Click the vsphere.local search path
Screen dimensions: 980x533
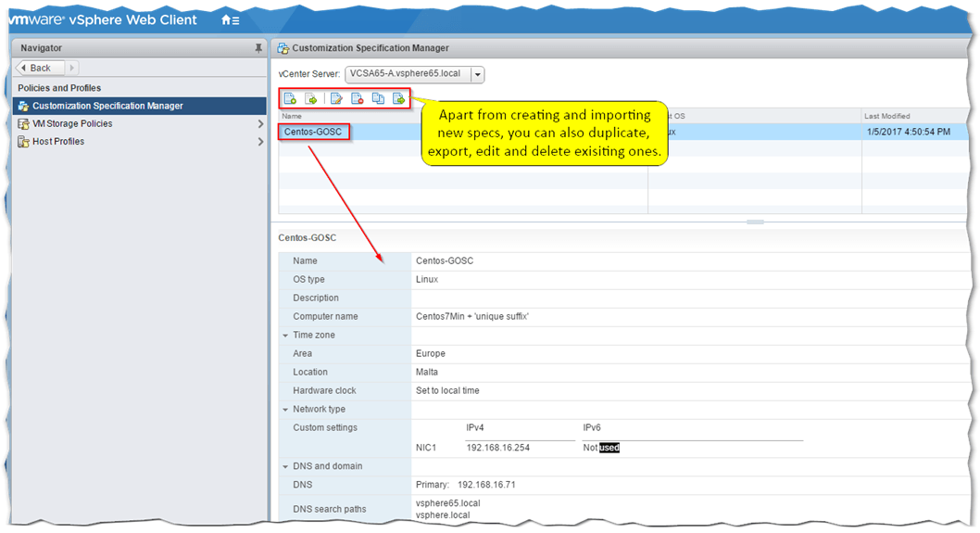click(443, 515)
